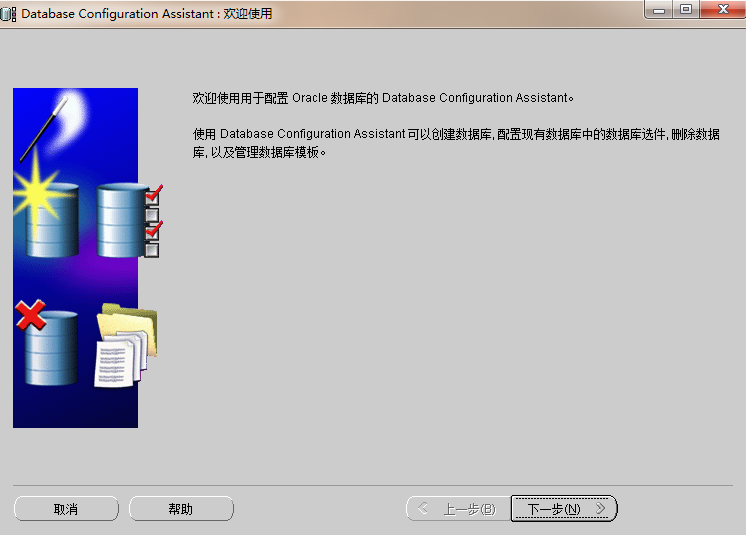This screenshot has height=535, width=746.
Task: Click the template folder with documents image
Action: 127,345
